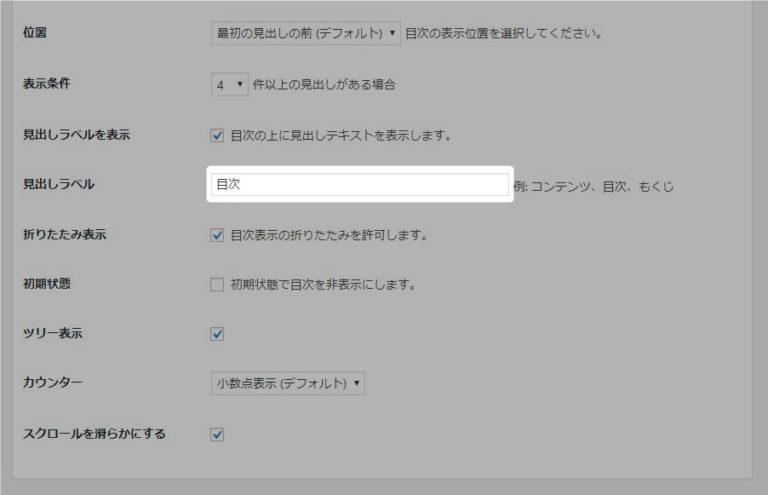Click the ツリー表示 row label
Image resolution: width=768 pixels, height=495 pixels.
52,334
